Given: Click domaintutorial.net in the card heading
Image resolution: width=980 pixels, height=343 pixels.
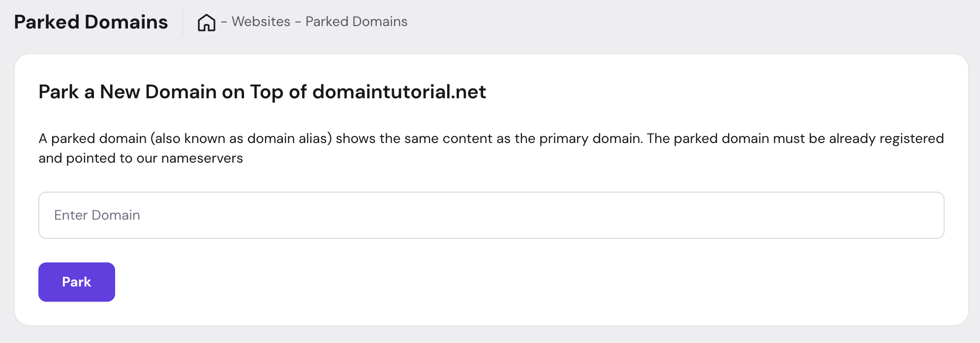Looking at the screenshot, I should coord(399,92).
